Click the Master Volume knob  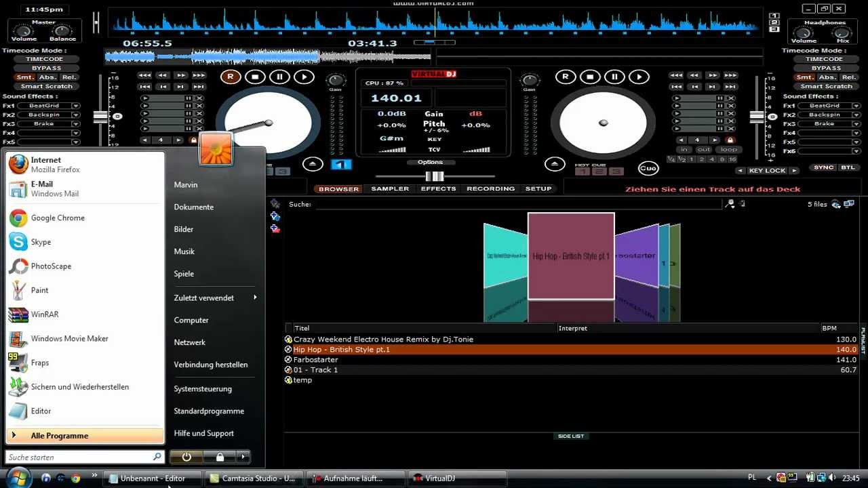pyautogui.click(x=24, y=32)
